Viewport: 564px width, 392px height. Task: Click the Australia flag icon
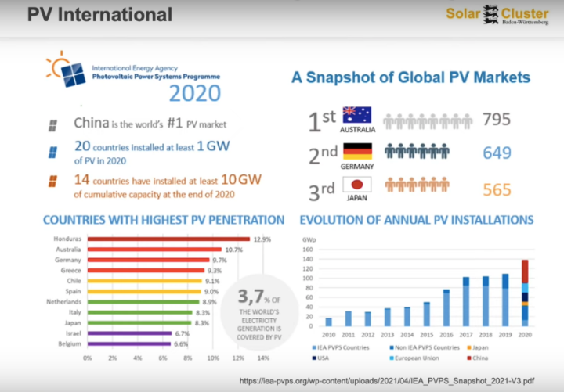tap(357, 115)
